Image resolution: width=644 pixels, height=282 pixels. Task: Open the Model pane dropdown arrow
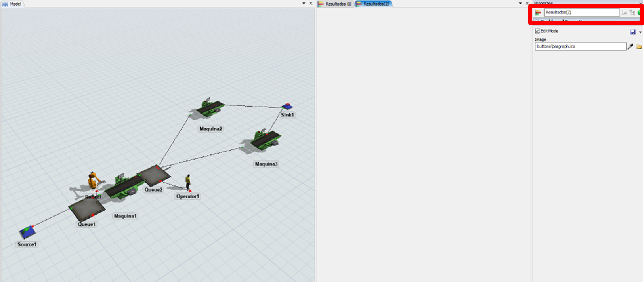click(x=304, y=3)
